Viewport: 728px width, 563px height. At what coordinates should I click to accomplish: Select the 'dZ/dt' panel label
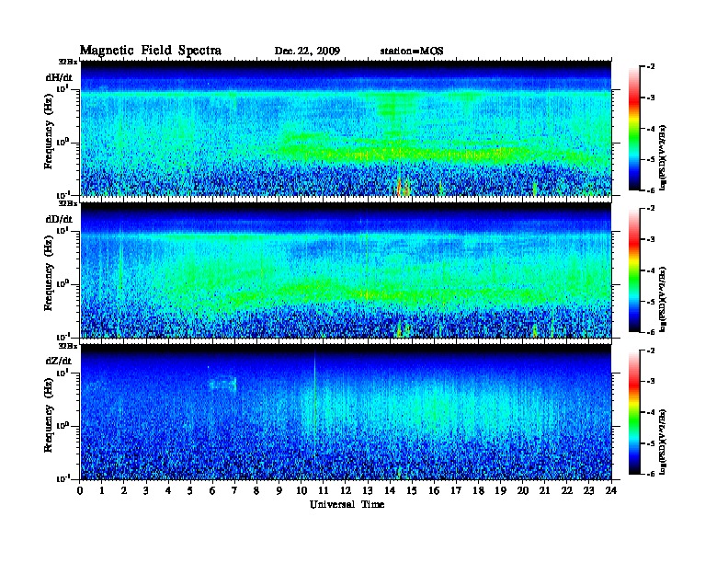point(59,361)
